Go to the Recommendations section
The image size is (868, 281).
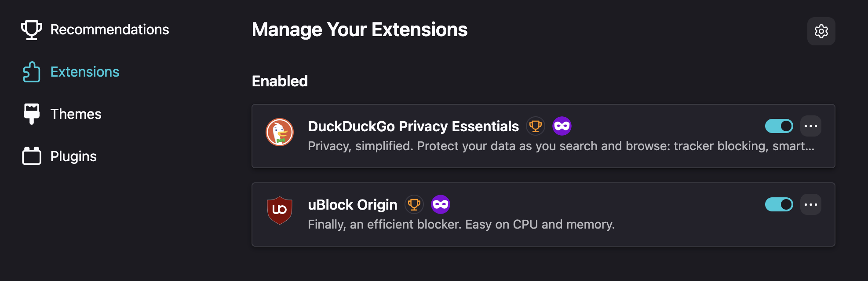[109, 30]
